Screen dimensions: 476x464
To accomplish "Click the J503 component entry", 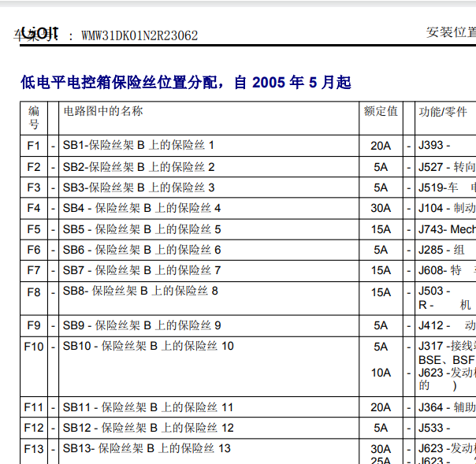I will tap(434, 291).
